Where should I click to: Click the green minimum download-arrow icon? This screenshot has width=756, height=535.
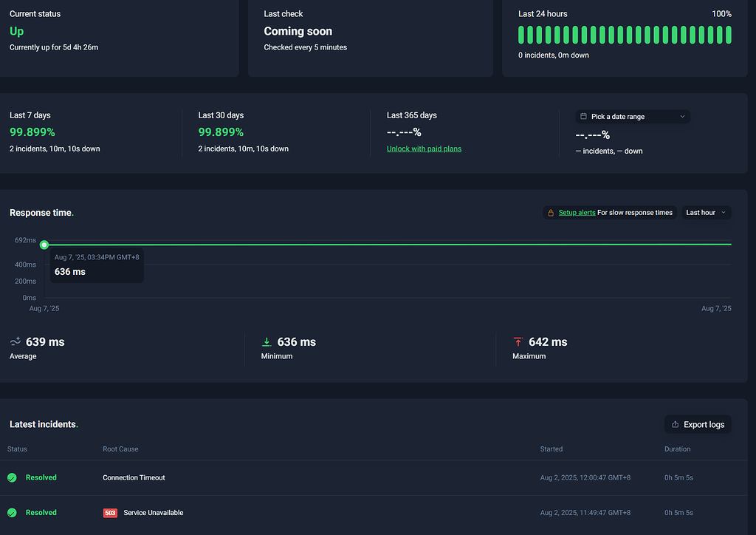click(x=266, y=341)
